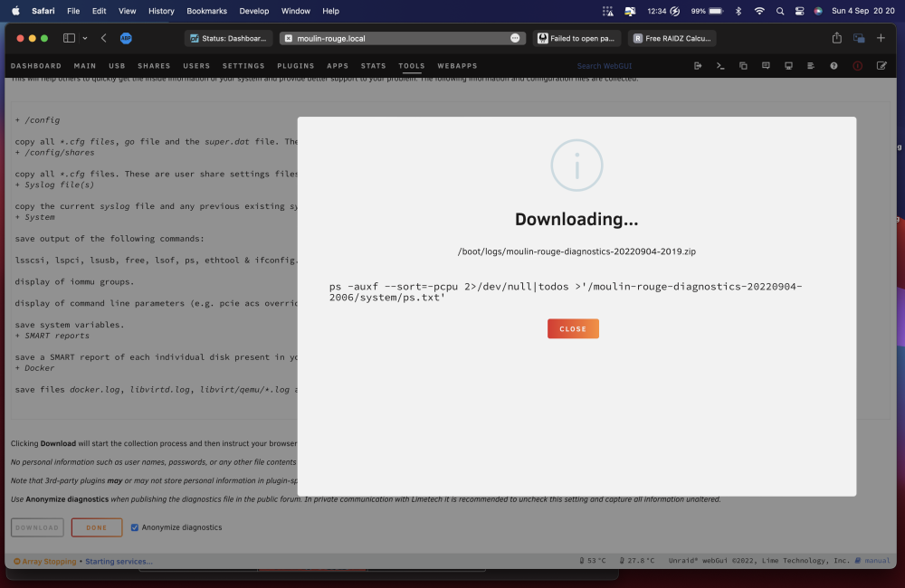Open the Unraid PLUGINS tab
Image resolution: width=905 pixels, height=588 pixels.
click(x=296, y=66)
